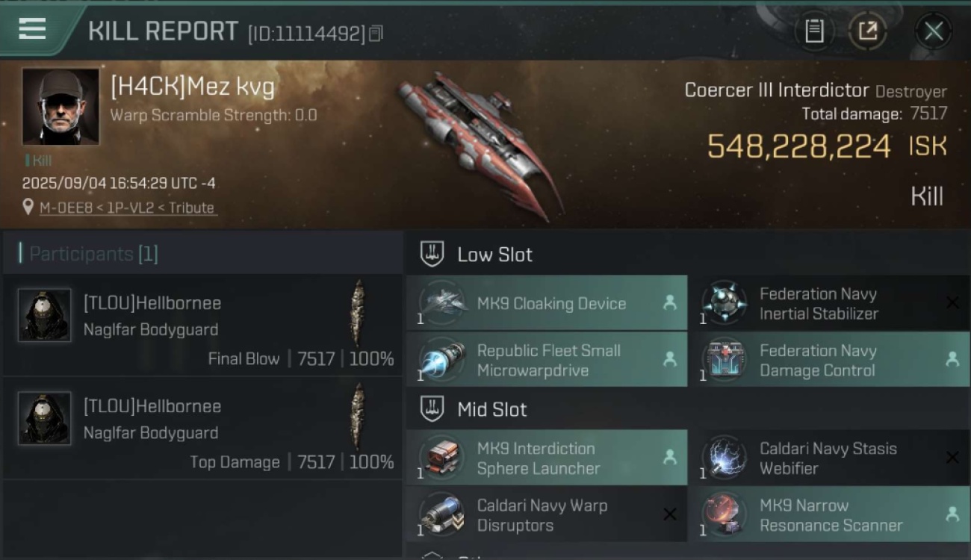View the Mez kvg pilot portrait
Viewport: 971px width, 560px height.
coord(61,107)
